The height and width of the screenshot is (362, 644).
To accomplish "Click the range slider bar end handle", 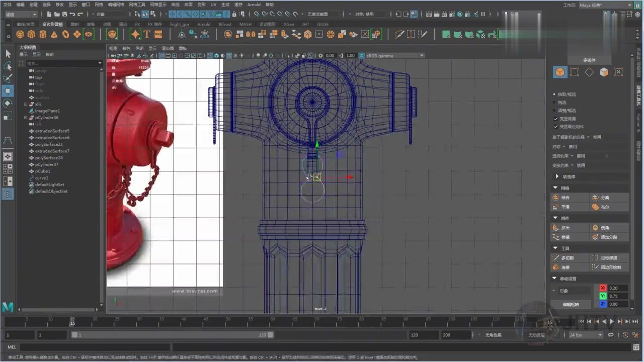I will (x=270, y=335).
